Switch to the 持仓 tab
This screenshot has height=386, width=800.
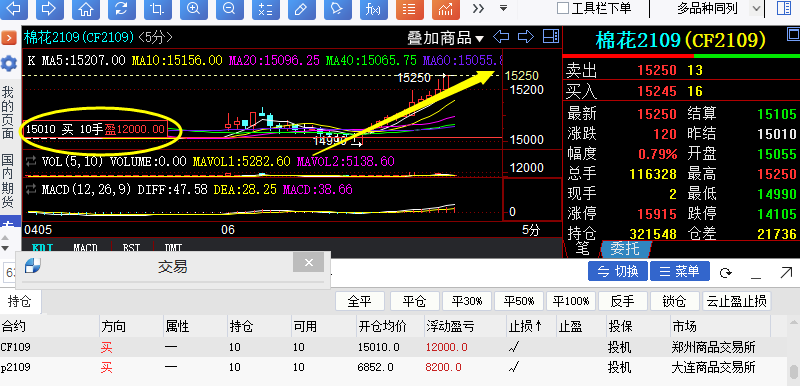19,301
